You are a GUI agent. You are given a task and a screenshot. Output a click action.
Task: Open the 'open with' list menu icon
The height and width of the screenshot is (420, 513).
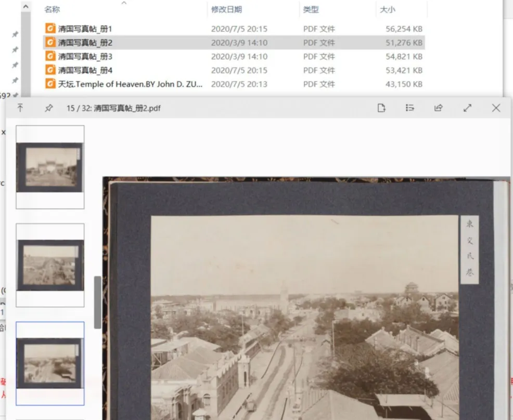pyautogui.click(x=409, y=108)
